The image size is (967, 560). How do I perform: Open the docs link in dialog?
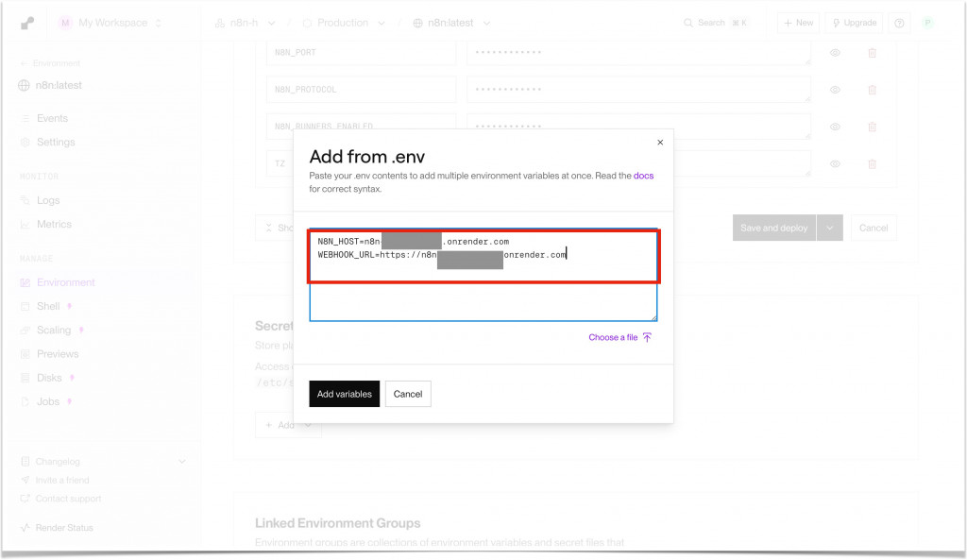tap(643, 176)
